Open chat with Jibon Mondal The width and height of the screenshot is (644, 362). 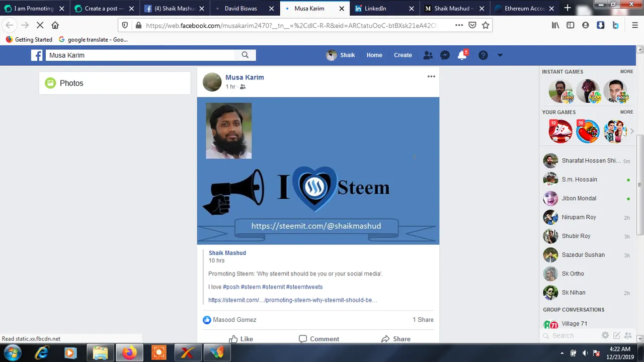click(587, 199)
